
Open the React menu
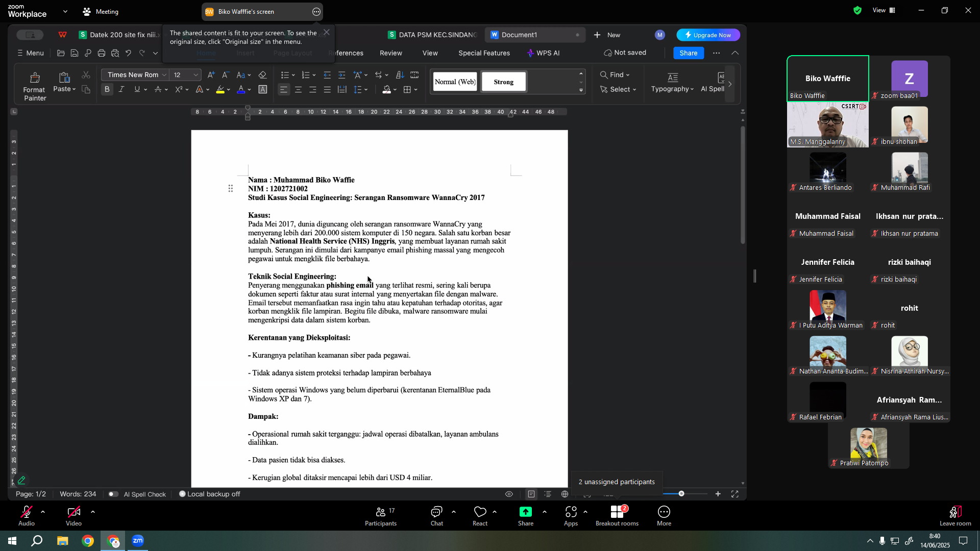(480, 516)
